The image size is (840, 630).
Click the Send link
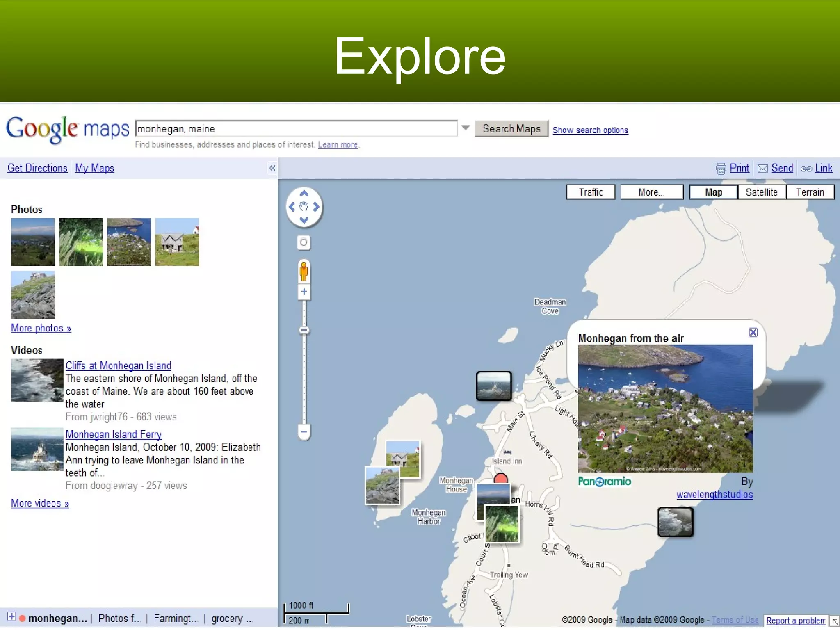click(x=782, y=168)
